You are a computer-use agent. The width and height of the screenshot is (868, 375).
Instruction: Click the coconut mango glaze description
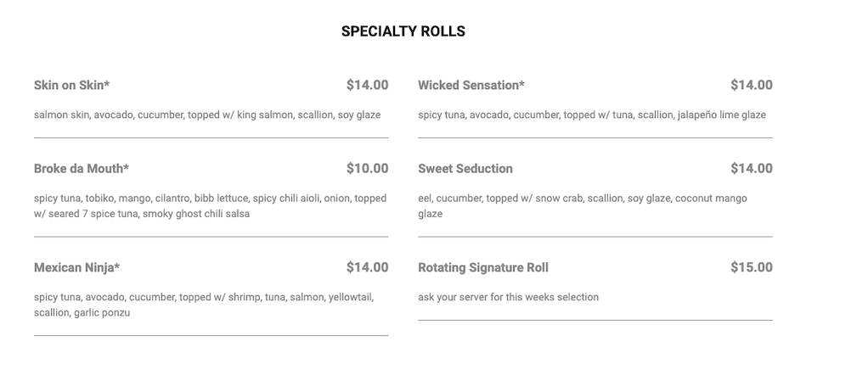click(x=583, y=205)
